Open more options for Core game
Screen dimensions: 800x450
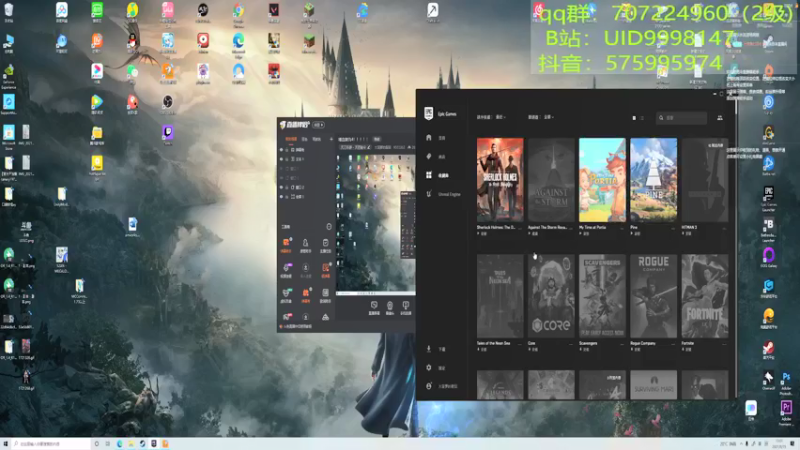571,343
